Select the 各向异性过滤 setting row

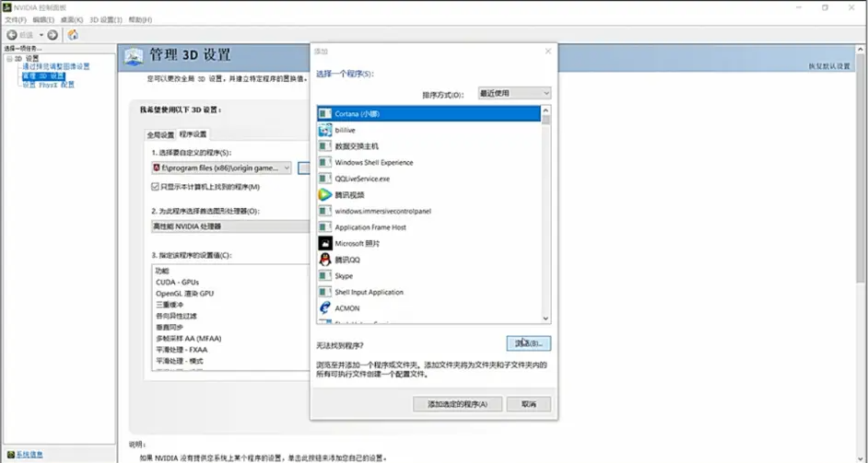(230, 316)
